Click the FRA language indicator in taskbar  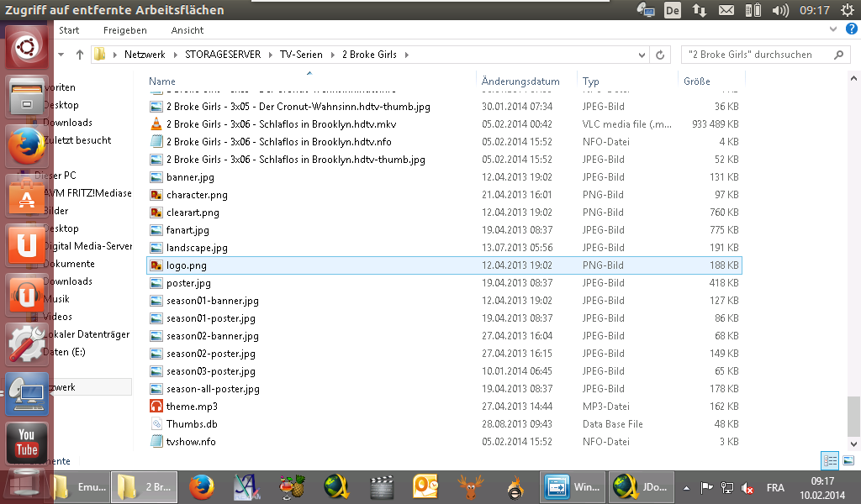tap(775, 487)
